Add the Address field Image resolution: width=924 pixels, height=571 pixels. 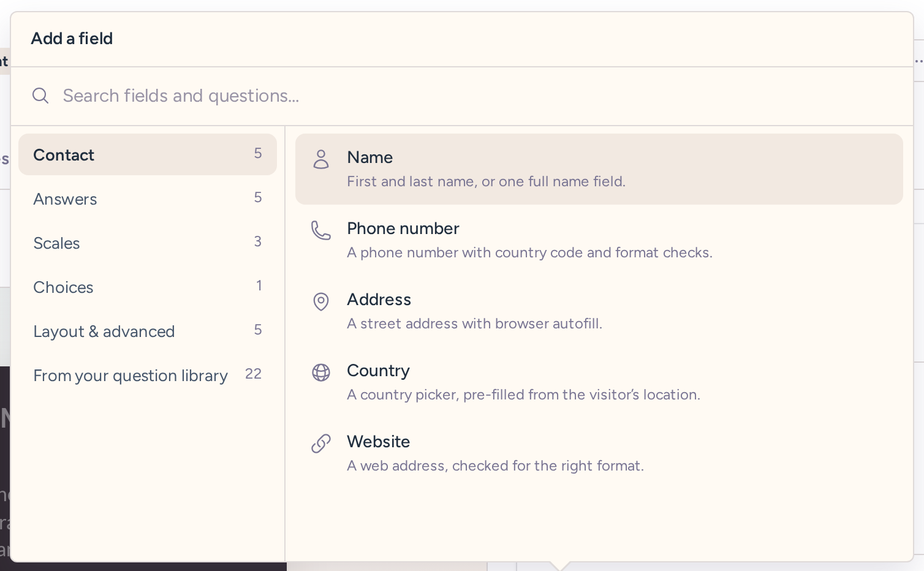599,311
